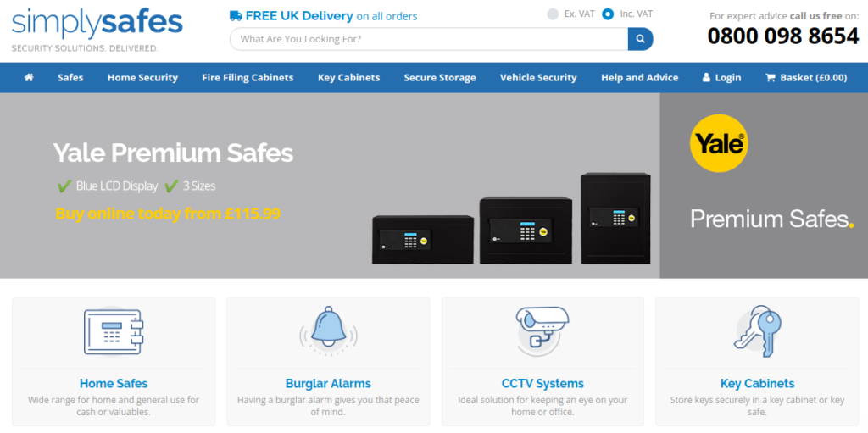Image resolution: width=868 pixels, height=433 pixels.
Task: Click the CCTV Systems camera icon
Action: point(542,330)
